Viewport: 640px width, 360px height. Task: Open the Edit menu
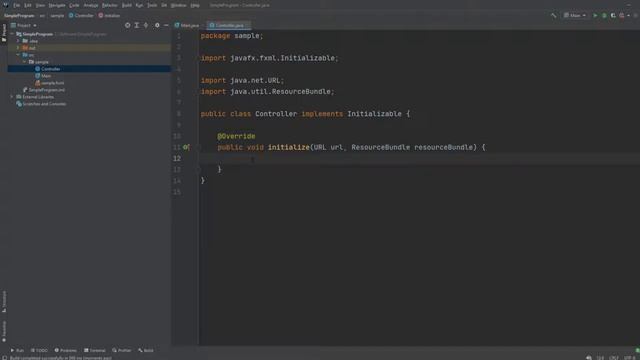click(x=28, y=5)
